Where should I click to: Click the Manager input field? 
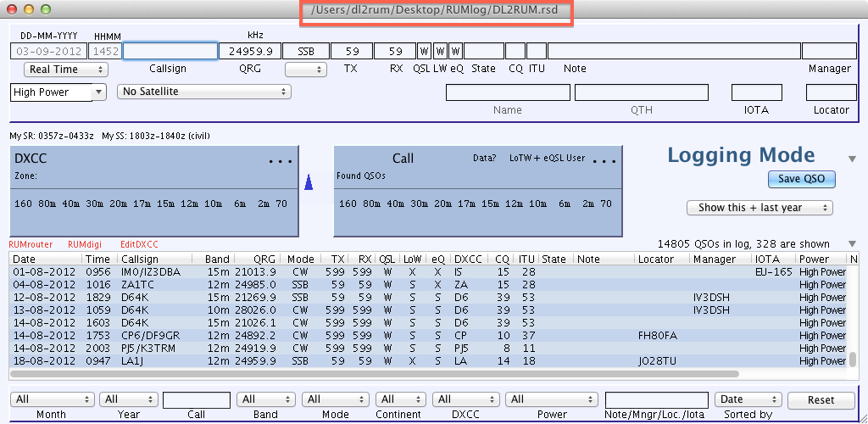[x=829, y=51]
